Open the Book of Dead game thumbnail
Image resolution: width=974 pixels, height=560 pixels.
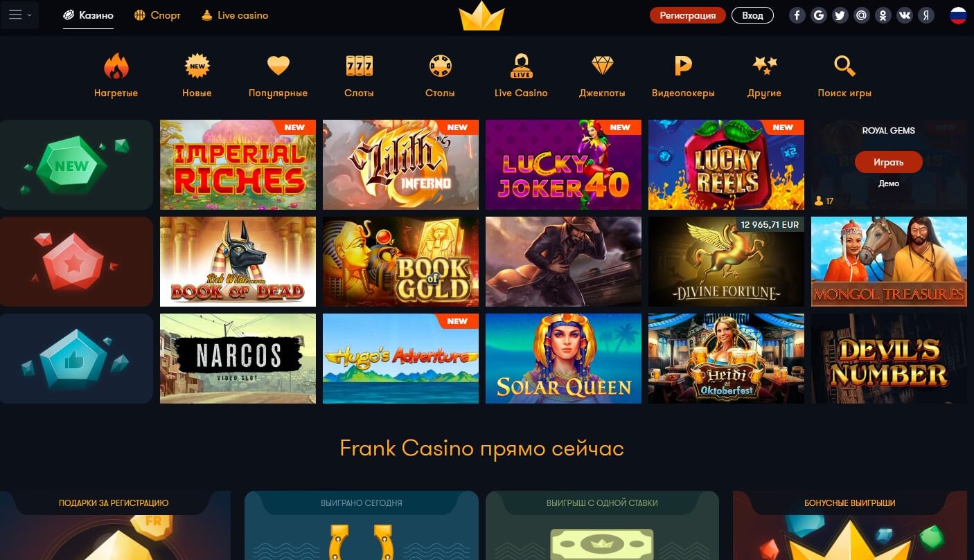coord(238,262)
